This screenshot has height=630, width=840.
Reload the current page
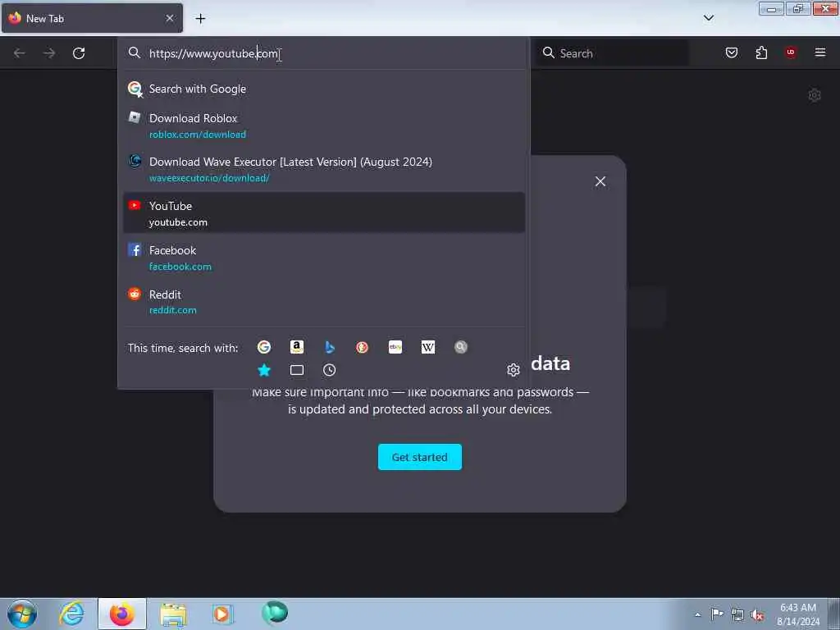click(x=79, y=53)
